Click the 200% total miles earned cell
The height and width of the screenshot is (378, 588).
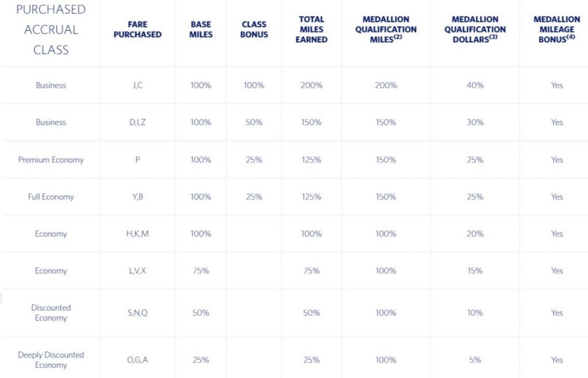point(311,85)
